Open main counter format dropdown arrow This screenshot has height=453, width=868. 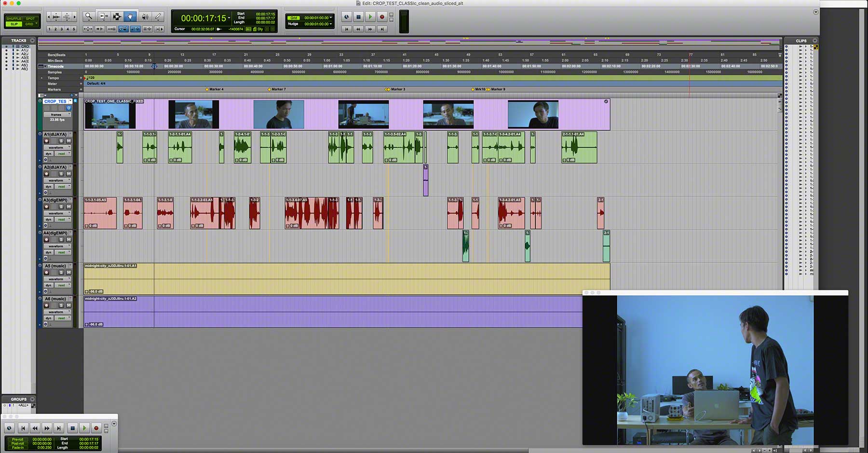229,18
